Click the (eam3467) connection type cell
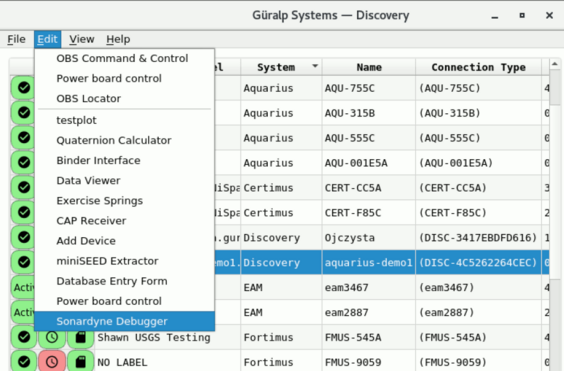The width and height of the screenshot is (564, 371). pos(478,288)
